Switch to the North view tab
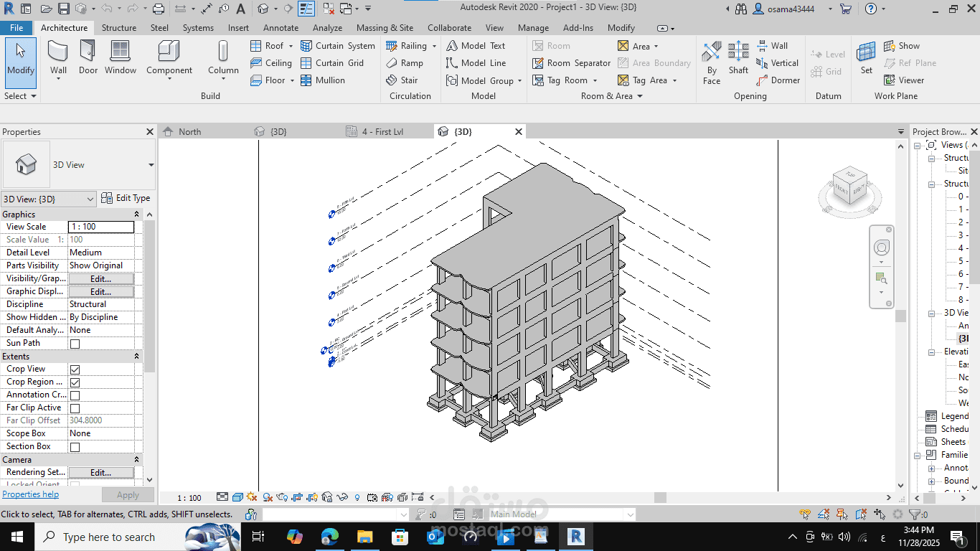The height and width of the screenshot is (551, 980). coord(190,132)
